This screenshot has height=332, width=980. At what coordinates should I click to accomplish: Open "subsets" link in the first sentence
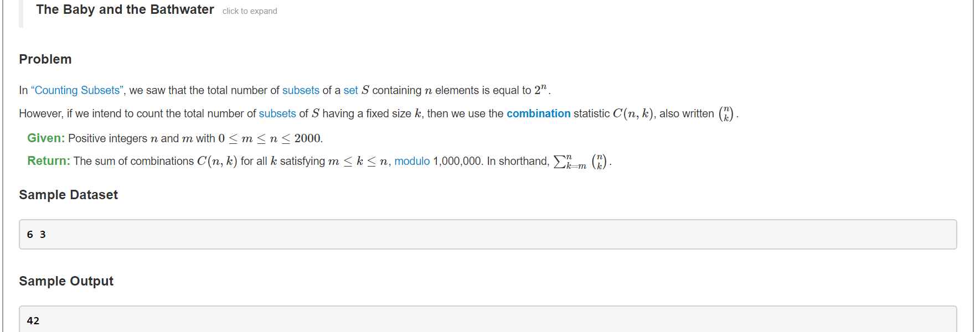pos(301,90)
